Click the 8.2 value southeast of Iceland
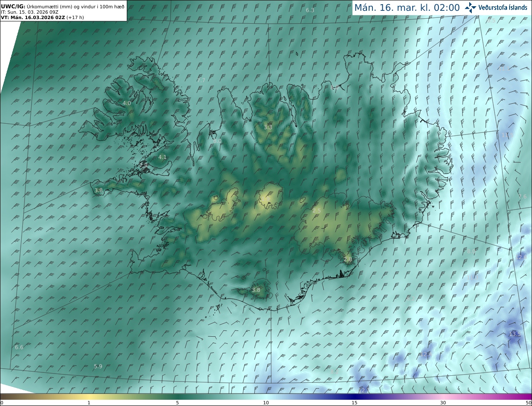 click(x=410, y=299)
